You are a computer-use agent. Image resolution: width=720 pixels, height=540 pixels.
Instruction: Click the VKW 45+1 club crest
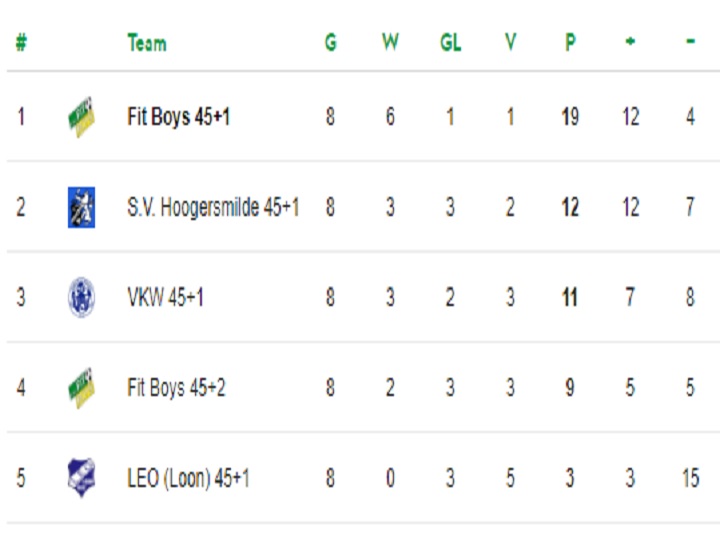(81, 297)
